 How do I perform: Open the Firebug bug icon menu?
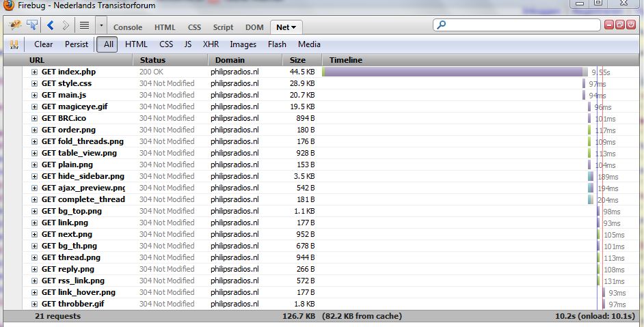click(16, 25)
